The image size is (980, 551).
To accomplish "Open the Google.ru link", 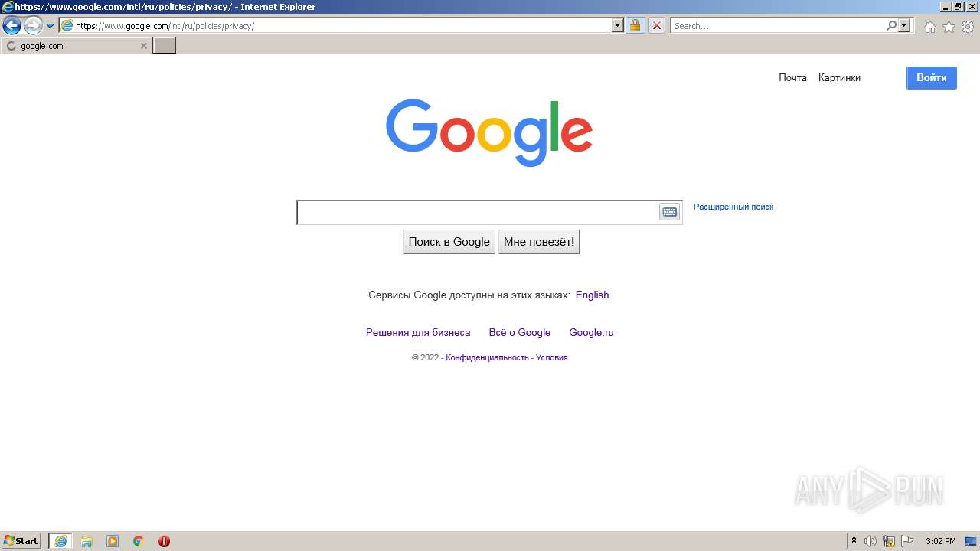I will 591,332.
